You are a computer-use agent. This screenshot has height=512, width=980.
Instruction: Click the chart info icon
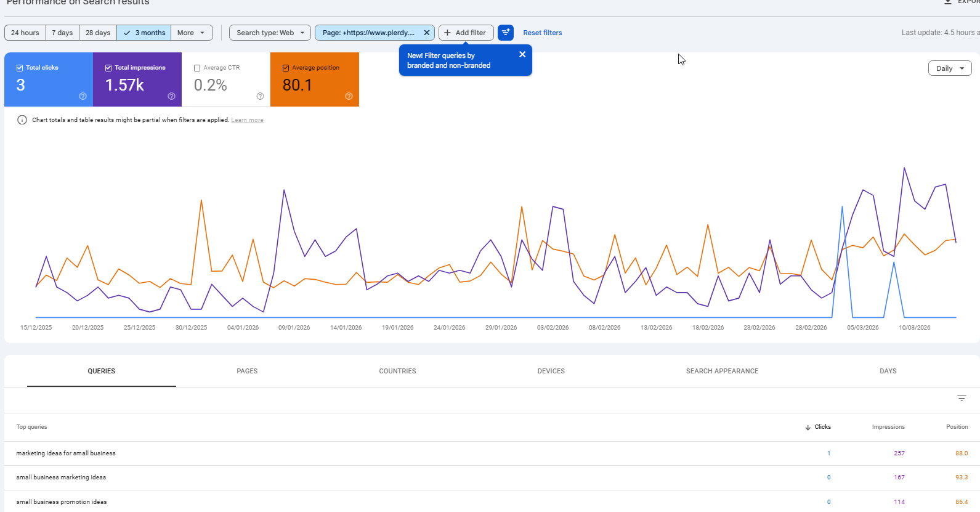(x=22, y=120)
